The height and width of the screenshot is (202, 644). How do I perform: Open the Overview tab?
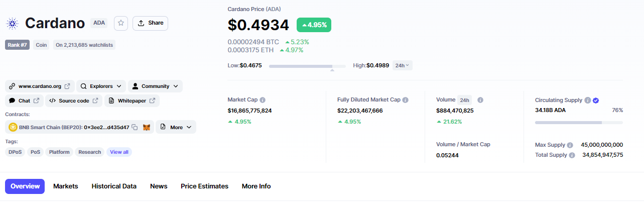coord(25,186)
